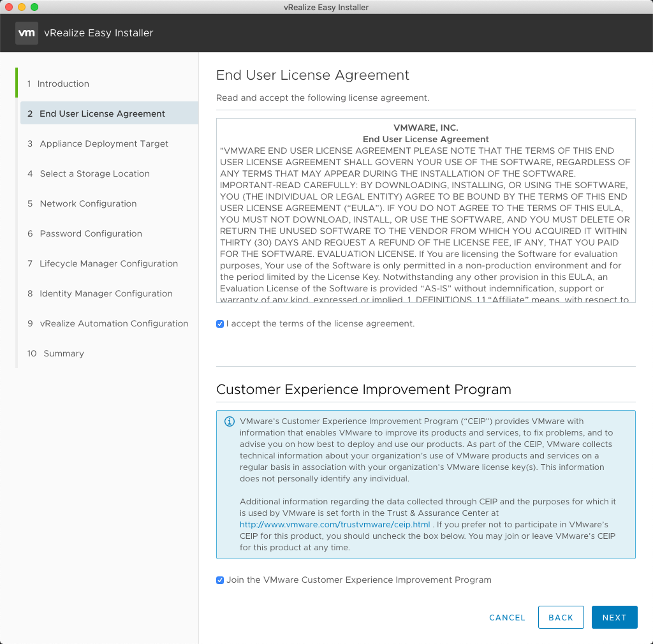Toggle Join the VMware CEIP checkbox
This screenshot has width=653, height=644.
(x=220, y=580)
